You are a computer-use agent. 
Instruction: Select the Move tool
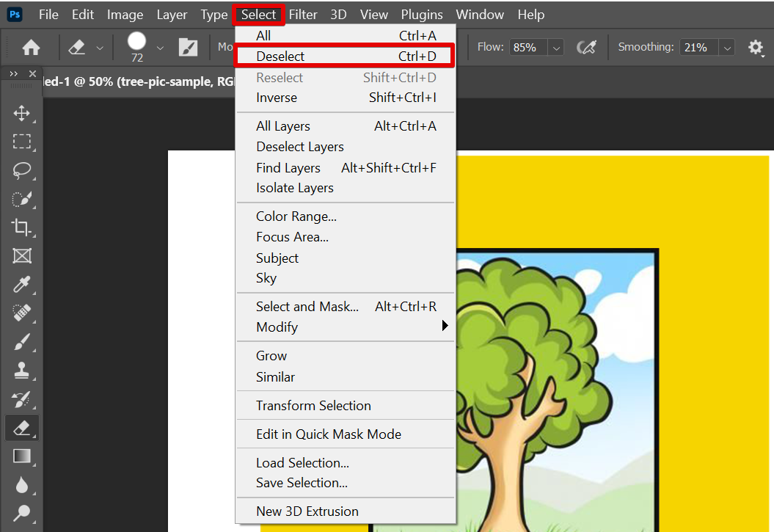point(22,113)
